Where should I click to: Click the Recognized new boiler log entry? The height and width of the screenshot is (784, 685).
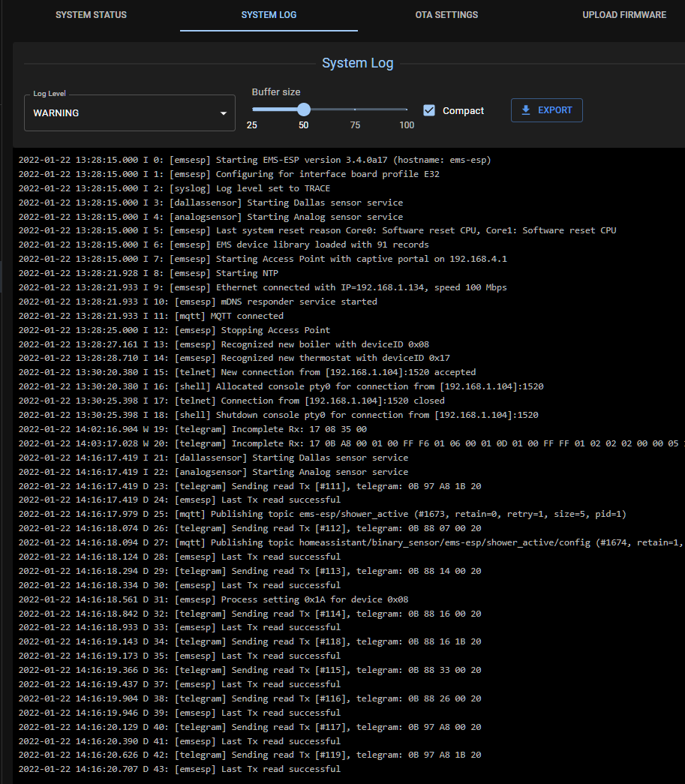pos(234,344)
